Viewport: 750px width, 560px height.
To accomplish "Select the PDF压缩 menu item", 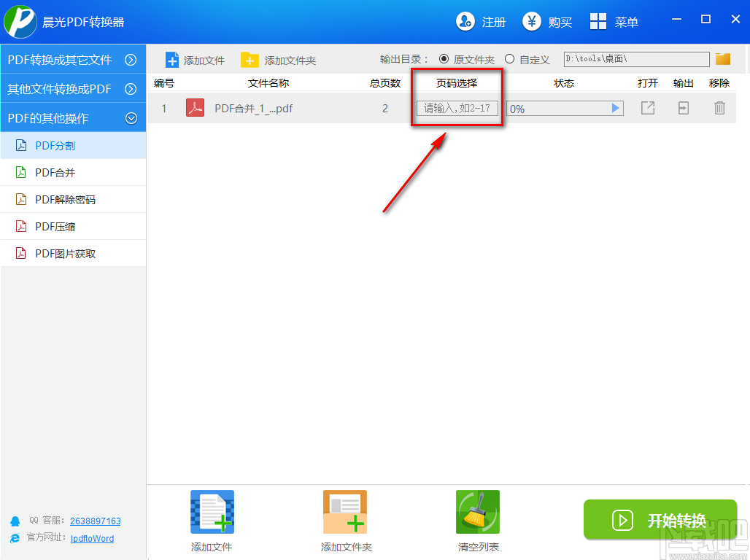I will point(73,227).
